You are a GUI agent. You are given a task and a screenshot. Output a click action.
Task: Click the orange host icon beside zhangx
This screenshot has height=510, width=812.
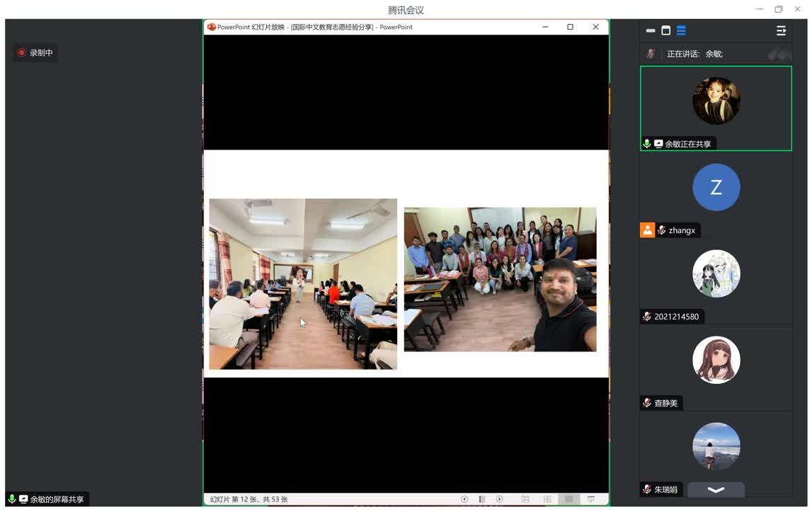[x=647, y=230]
